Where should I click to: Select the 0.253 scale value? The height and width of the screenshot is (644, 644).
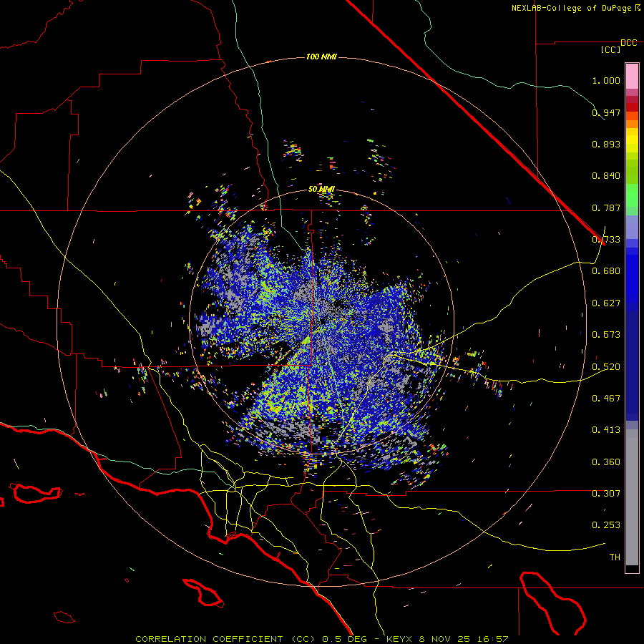606,525
